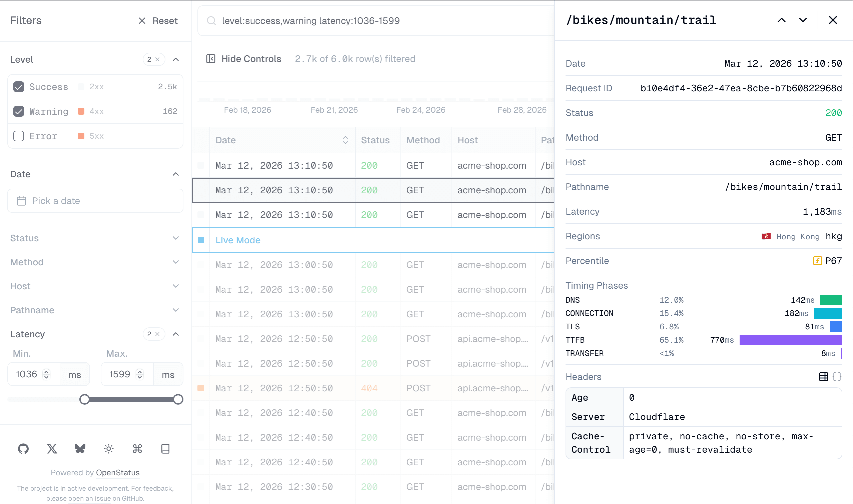This screenshot has width=853, height=504.
Task: Toggle theme with the sun icon
Action: pos(109,449)
